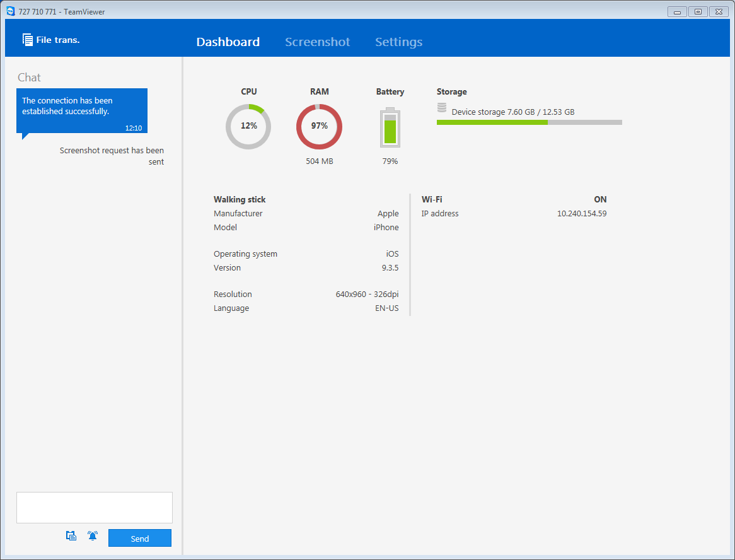
Task: Open file transfer via the File trans. icon
Action: pyautogui.click(x=28, y=39)
